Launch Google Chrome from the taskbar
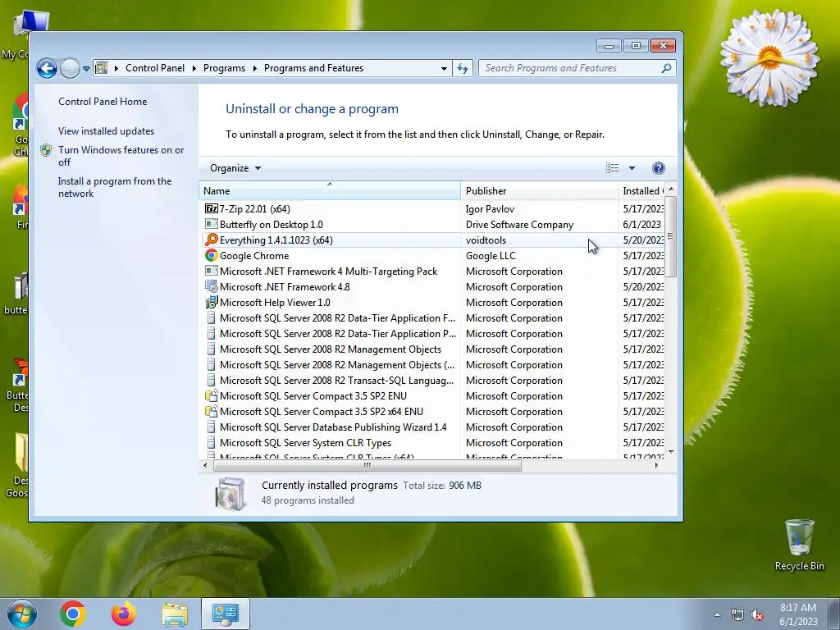The height and width of the screenshot is (630, 840). pos(72,614)
